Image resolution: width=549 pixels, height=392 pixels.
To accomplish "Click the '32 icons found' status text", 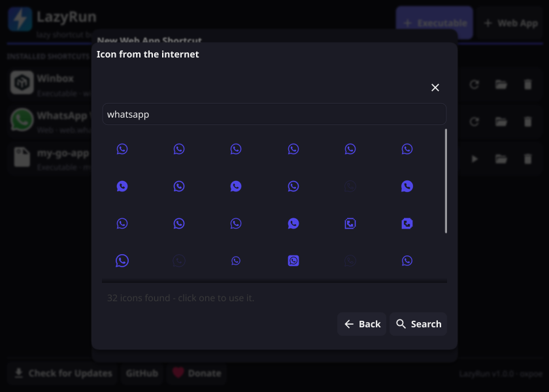I will pos(180,298).
